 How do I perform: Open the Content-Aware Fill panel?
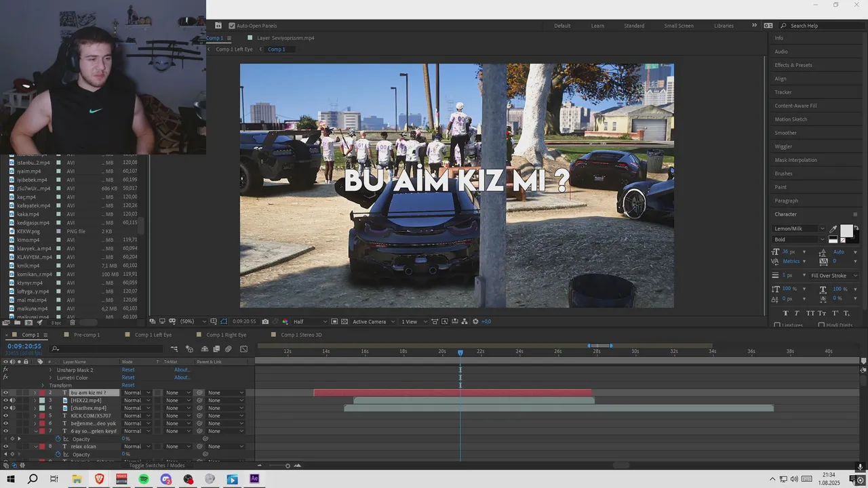(795, 106)
